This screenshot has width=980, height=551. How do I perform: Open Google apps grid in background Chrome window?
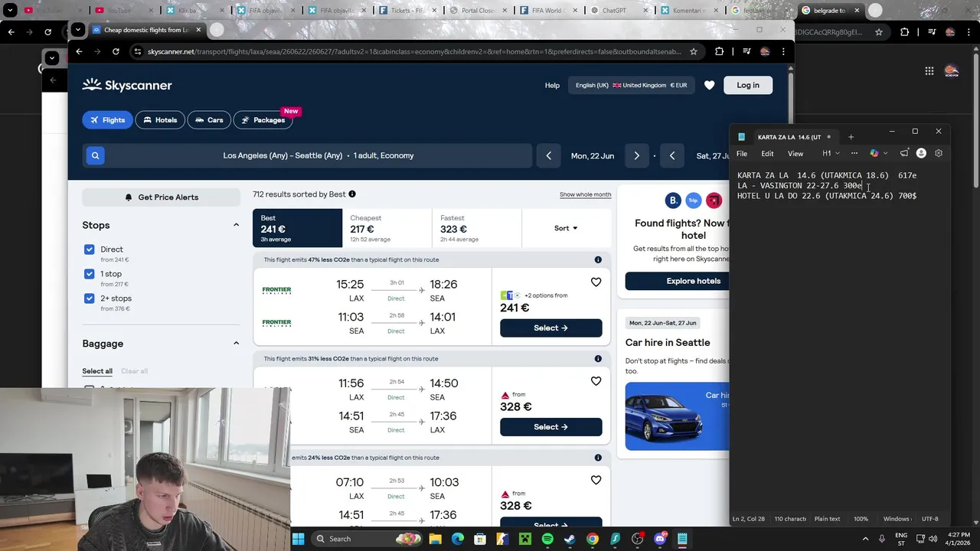[929, 71]
